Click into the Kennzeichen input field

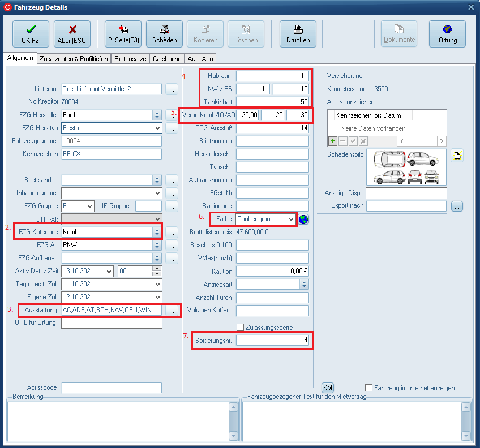coord(112,154)
